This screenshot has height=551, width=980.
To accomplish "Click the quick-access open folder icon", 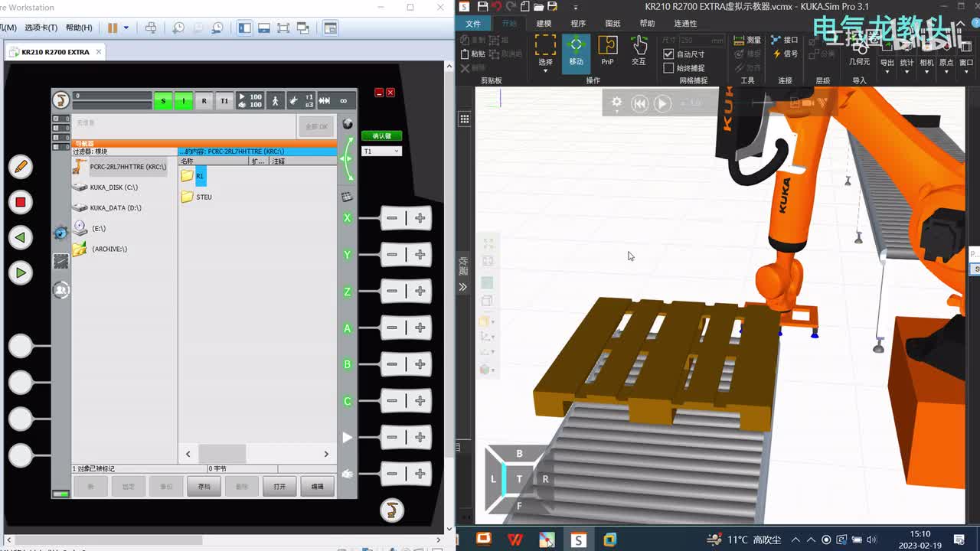I will [x=539, y=7].
